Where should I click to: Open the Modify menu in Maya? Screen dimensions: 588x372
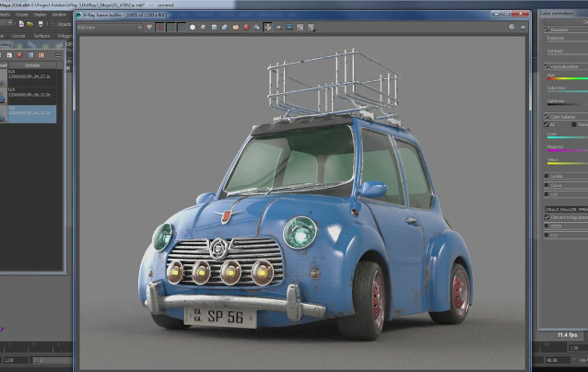(x=5, y=15)
